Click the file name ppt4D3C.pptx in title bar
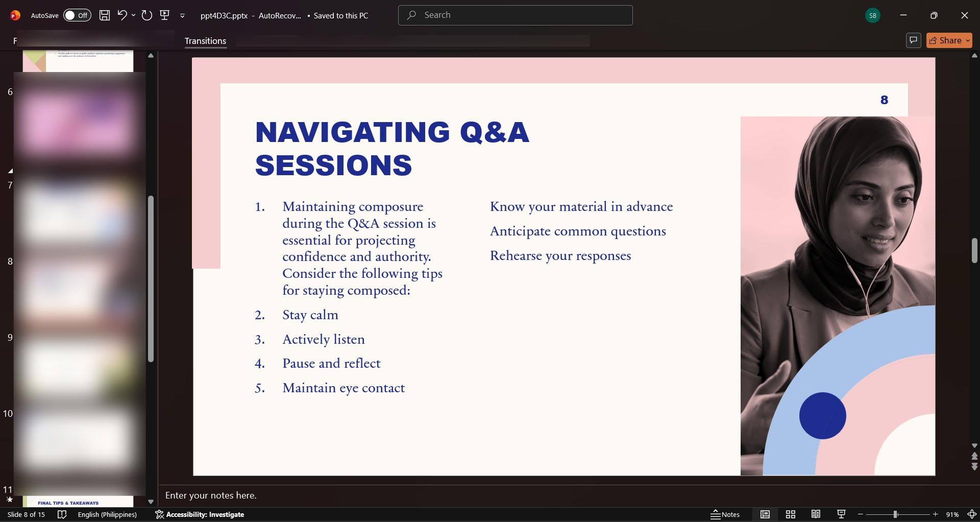This screenshot has height=522, width=980. point(224,15)
